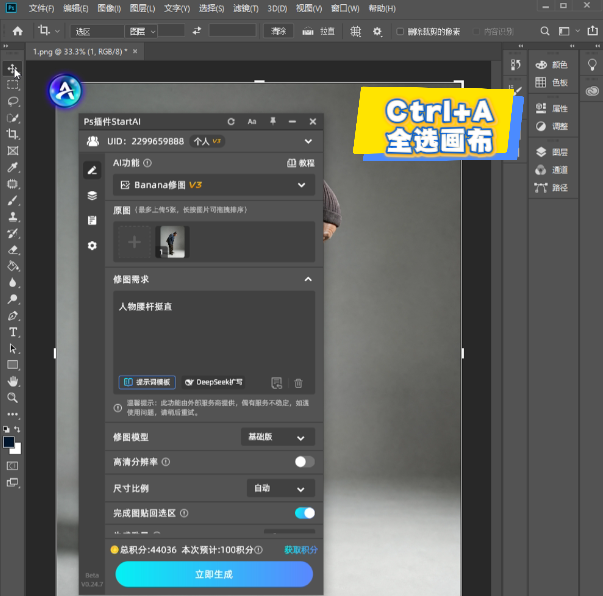
Task: Click the refresh icon in StartAI panel
Action: point(231,122)
